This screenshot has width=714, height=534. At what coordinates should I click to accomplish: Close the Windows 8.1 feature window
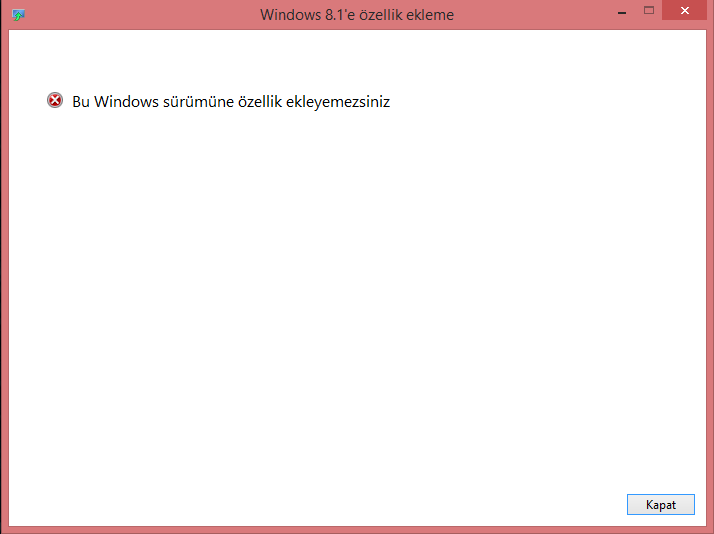click(x=684, y=10)
